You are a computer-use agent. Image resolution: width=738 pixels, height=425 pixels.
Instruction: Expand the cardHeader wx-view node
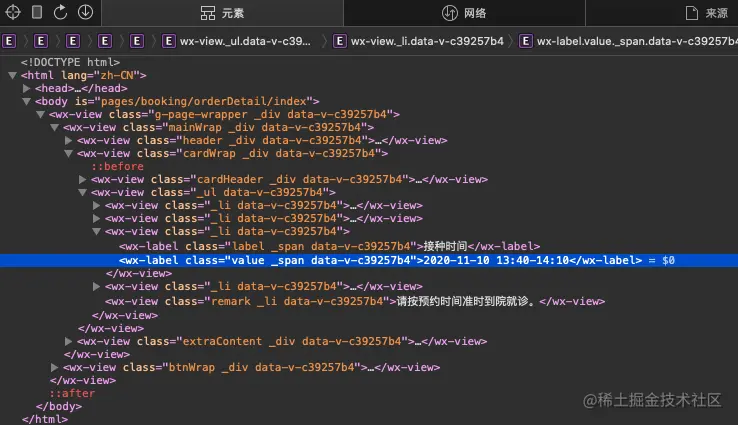[x=83, y=179]
